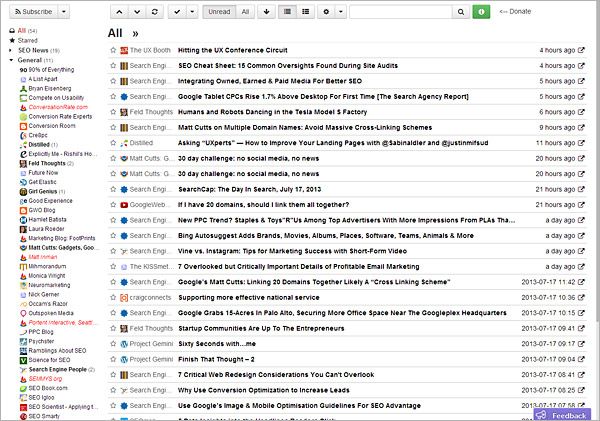Switch to the All filter tab
The image size is (600, 421).
(x=244, y=11)
